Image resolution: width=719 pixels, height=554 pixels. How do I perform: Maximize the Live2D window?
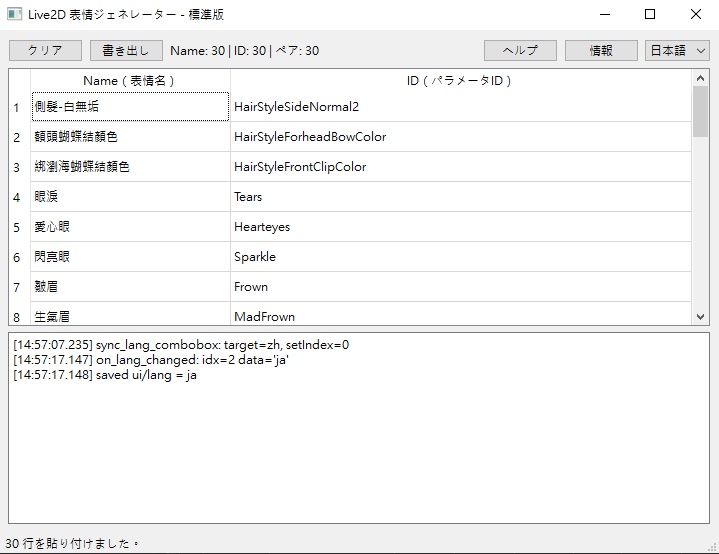pos(650,14)
